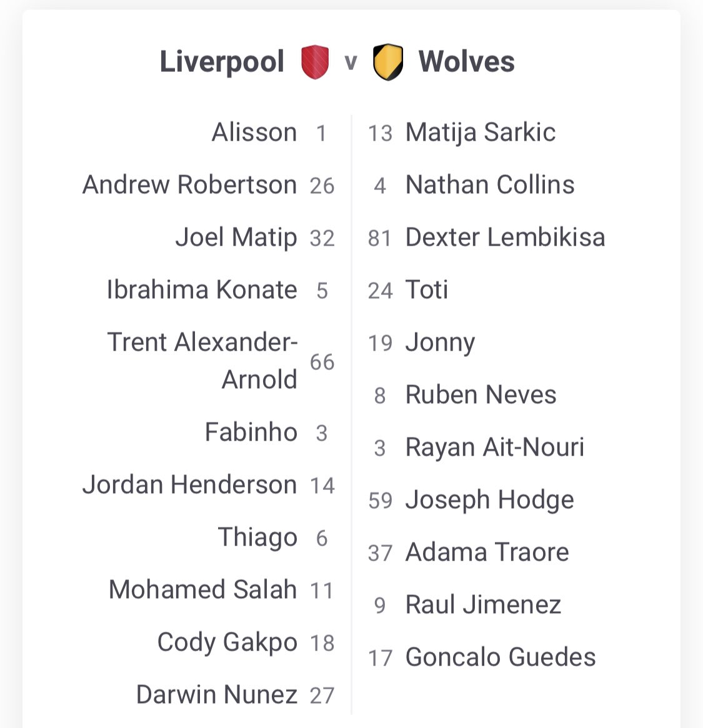Select Ruben Neves from Wolves lineup
703x728 pixels.
[481, 395]
